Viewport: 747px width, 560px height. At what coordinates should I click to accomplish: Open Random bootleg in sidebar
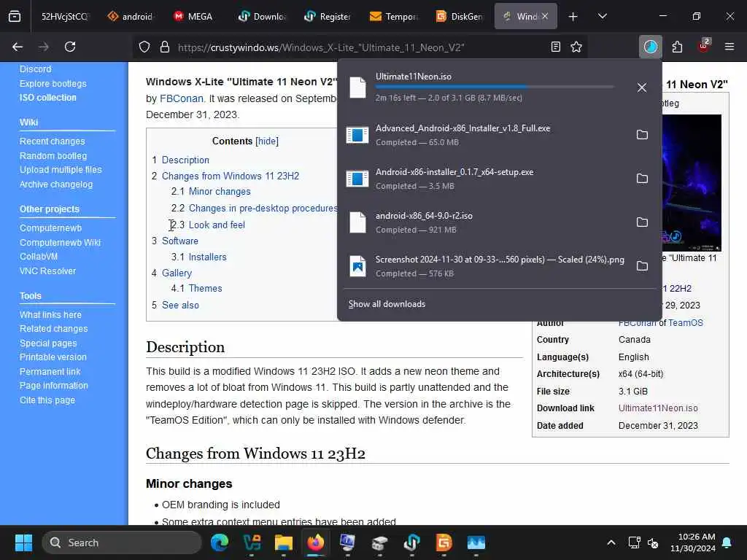(53, 156)
